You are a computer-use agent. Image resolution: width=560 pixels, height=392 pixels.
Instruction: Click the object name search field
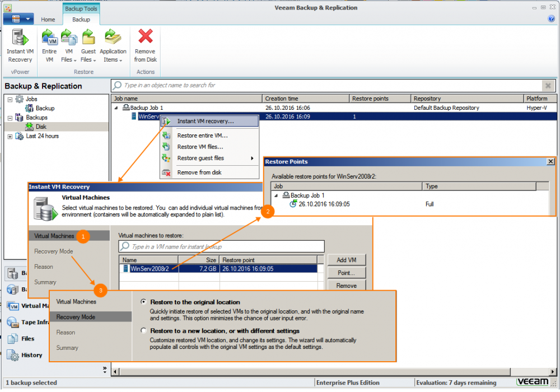pyautogui.click(x=327, y=85)
